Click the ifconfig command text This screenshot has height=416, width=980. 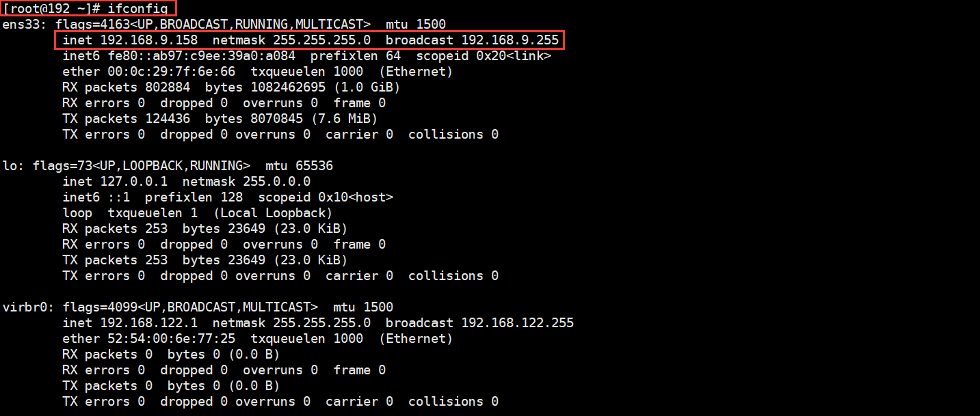click(x=137, y=9)
